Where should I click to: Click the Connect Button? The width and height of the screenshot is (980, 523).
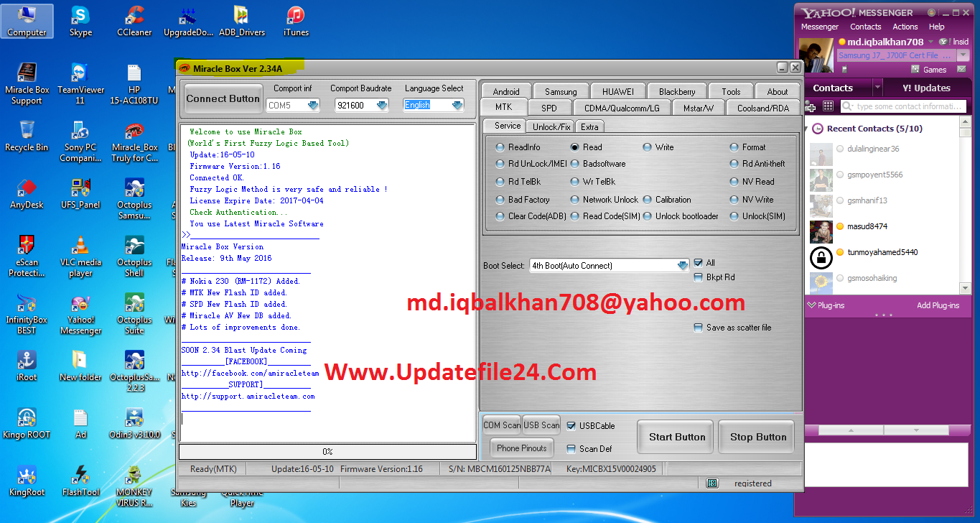click(223, 98)
